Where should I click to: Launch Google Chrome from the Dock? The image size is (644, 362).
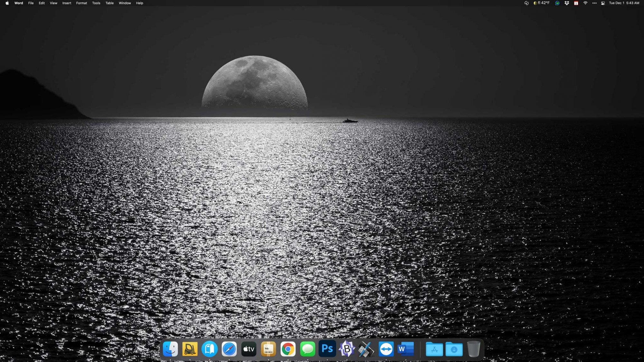288,349
